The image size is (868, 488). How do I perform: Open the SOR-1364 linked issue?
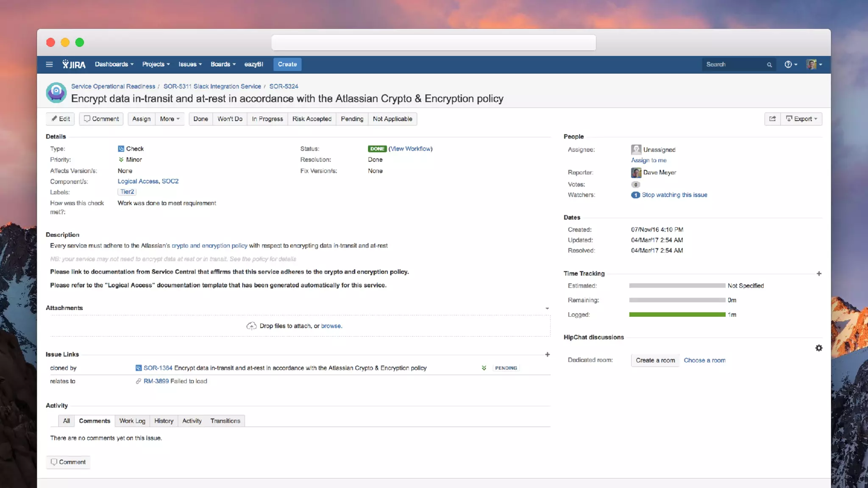point(158,368)
